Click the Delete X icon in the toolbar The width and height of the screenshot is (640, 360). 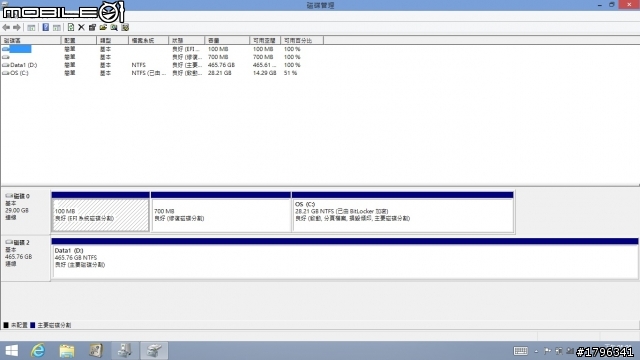coord(81,27)
